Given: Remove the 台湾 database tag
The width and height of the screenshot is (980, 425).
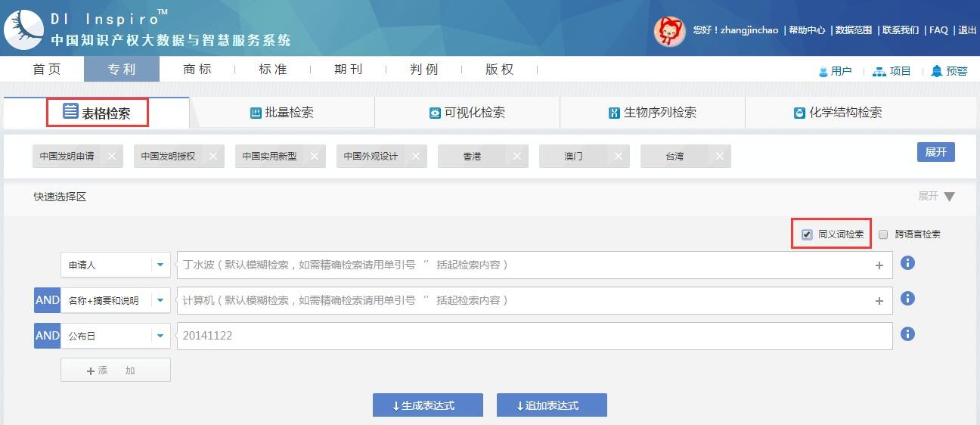Looking at the screenshot, I should pos(719,157).
